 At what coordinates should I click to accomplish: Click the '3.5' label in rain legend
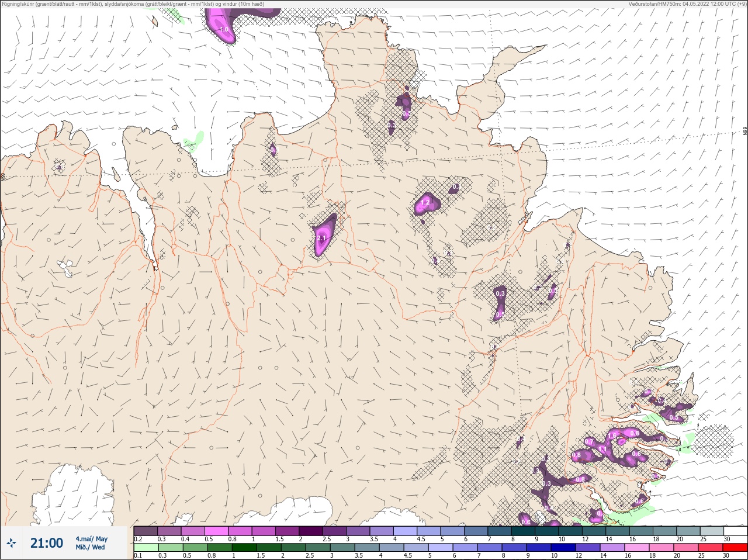pos(358,556)
